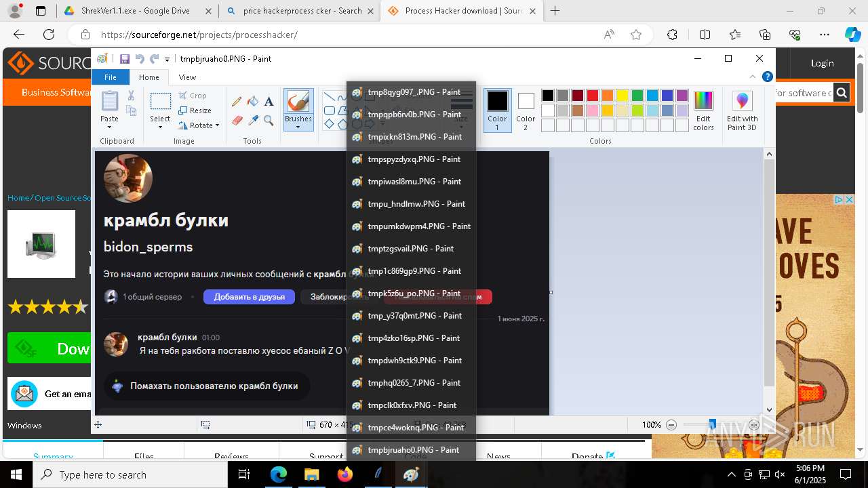
Task: Pick the red color swatch in Paint
Action: (592, 96)
